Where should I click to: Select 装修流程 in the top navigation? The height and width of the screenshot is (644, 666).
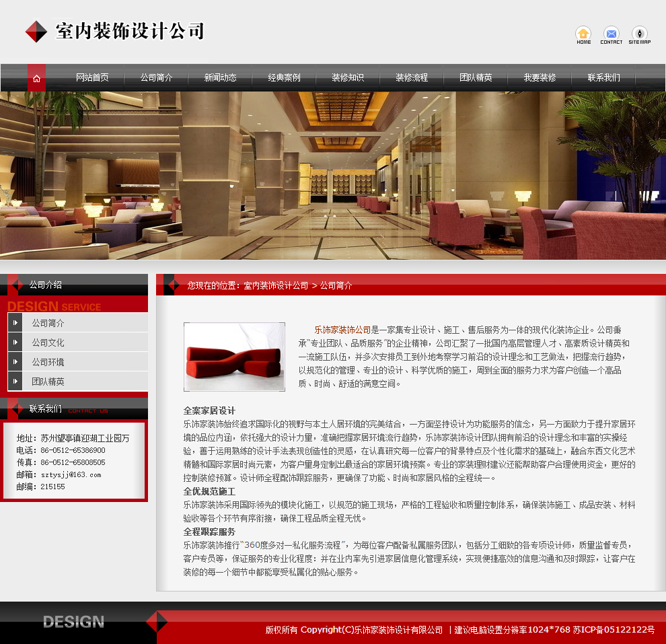coord(412,77)
